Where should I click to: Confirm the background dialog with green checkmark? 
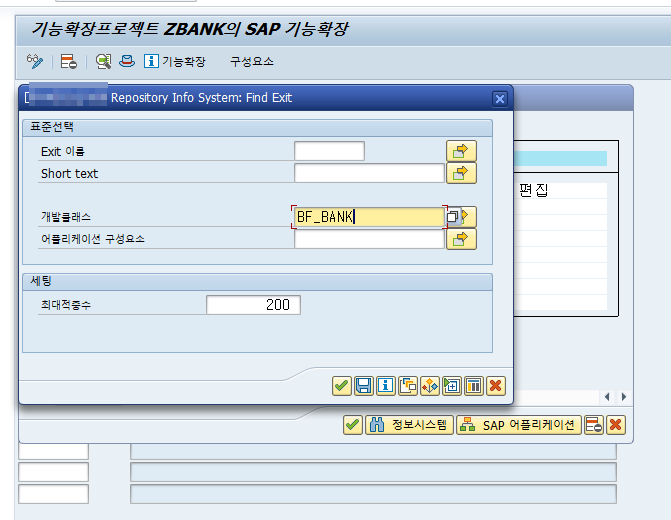353,425
